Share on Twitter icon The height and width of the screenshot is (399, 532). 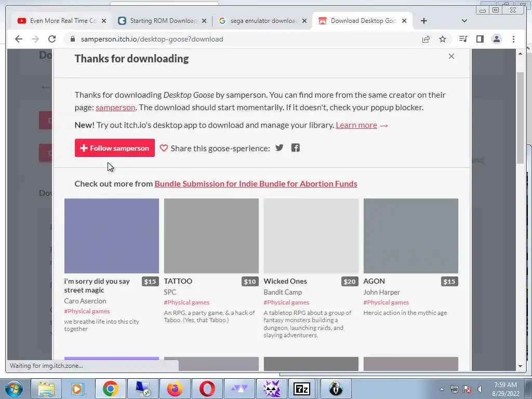[279, 148]
